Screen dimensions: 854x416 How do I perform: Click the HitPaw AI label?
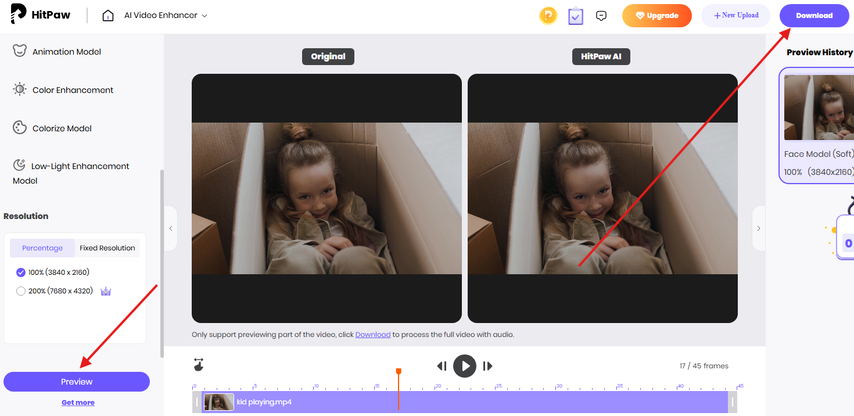point(601,57)
